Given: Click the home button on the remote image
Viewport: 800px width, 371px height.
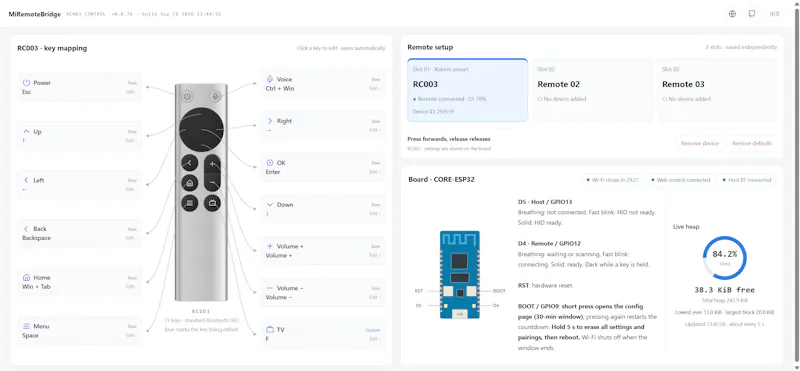Looking at the screenshot, I should 189,183.
